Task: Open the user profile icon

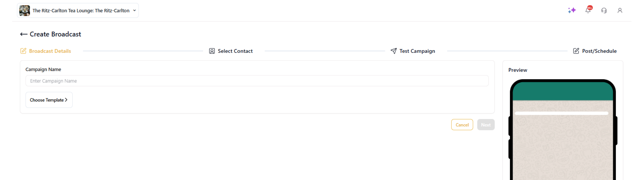Action: point(620,11)
